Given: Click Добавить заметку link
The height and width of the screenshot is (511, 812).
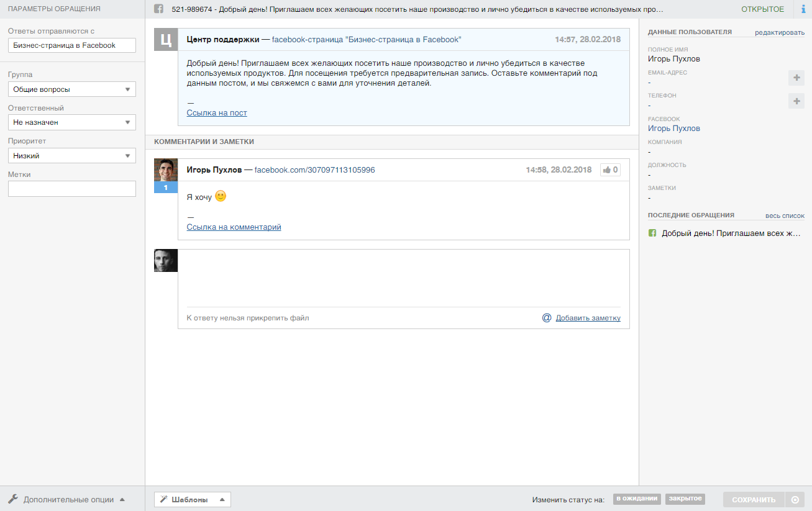Looking at the screenshot, I should tap(588, 318).
